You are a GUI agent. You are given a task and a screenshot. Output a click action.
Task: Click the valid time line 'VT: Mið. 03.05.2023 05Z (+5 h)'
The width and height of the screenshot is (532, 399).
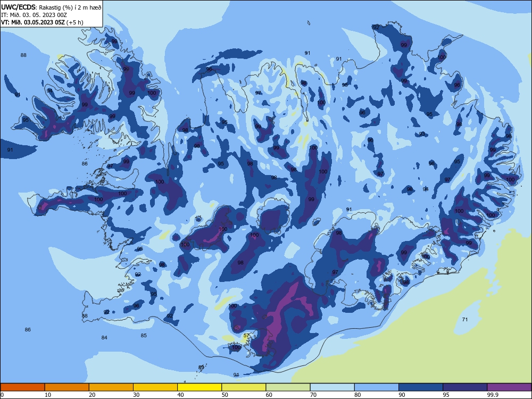coord(42,22)
